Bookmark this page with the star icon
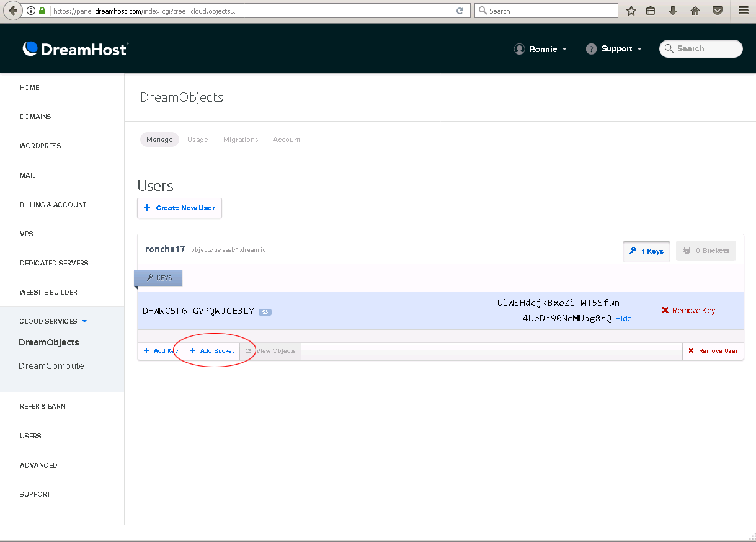The width and height of the screenshot is (756, 542). pos(631,11)
